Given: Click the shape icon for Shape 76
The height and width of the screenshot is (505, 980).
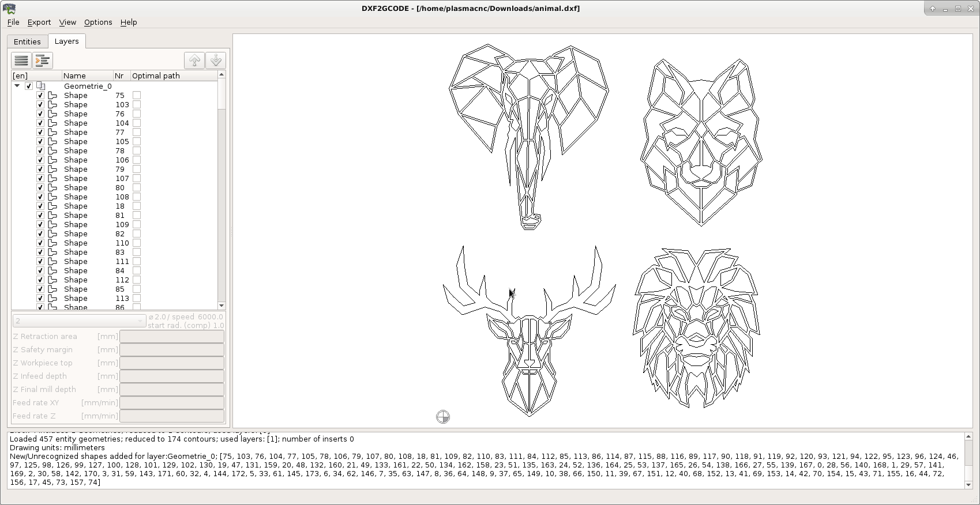Looking at the screenshot, I should [52, 114].
